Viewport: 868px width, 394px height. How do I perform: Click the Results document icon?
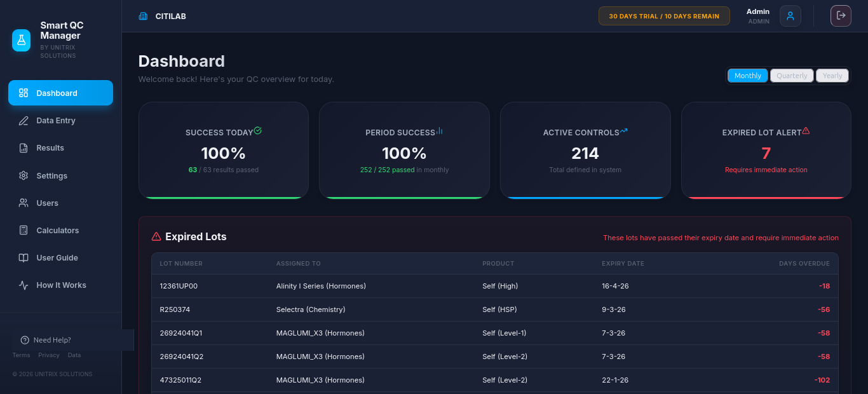coord(24,148)
